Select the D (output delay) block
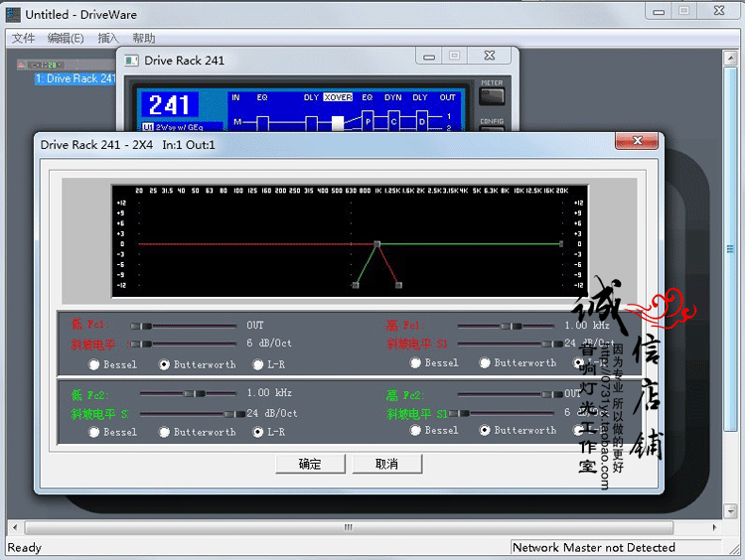The image size is (745, 560). (422, 121)
